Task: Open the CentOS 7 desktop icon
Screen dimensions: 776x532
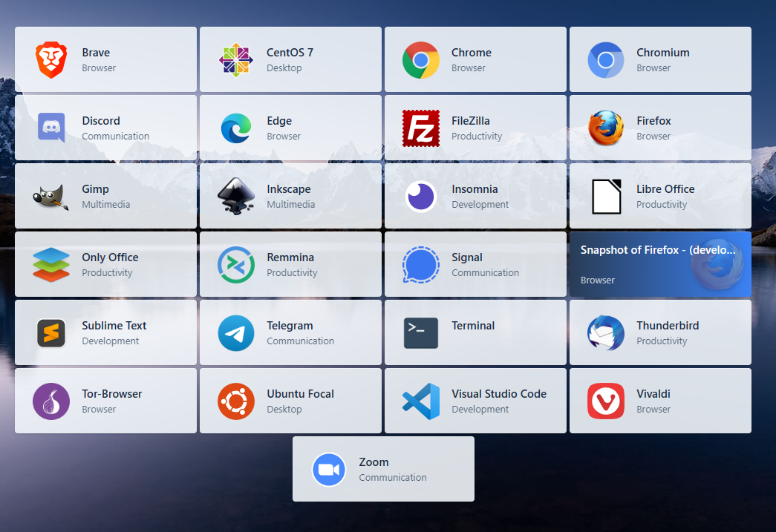Action: [x=236, y=60]
